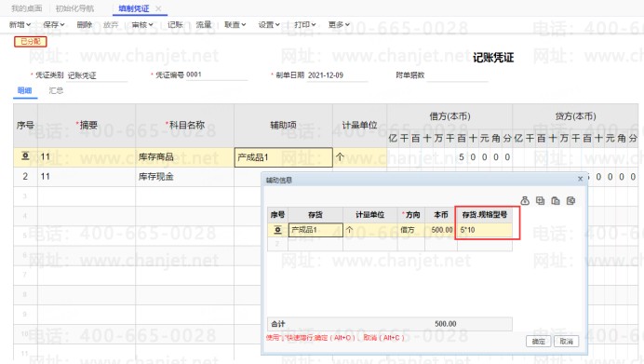Expand the 联查 dropdown
644x364 pixels.
click(x=235, y=24)
